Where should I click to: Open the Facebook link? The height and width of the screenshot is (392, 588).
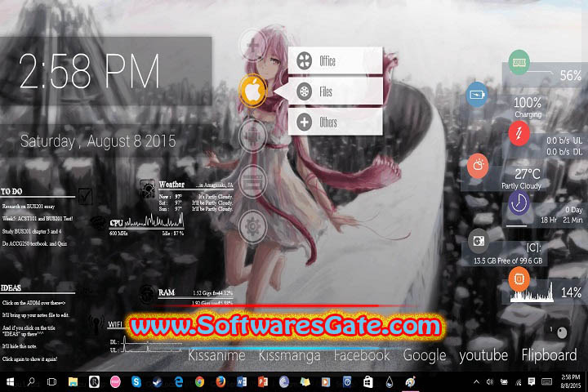click(x=362, y=355)
